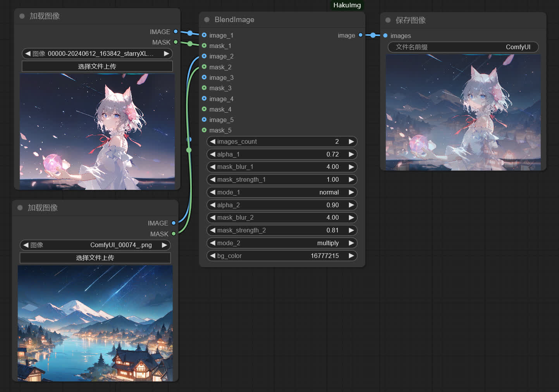Screen dimensions: 559x392
Task: Click 选择文件上传 button in bottom load node
Action: 95,258
